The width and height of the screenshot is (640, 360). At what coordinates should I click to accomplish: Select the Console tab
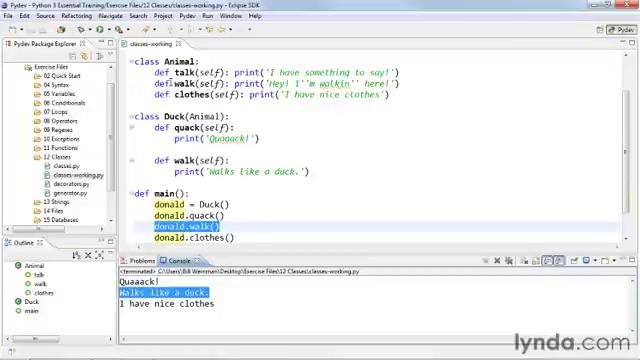coord(179,260)
